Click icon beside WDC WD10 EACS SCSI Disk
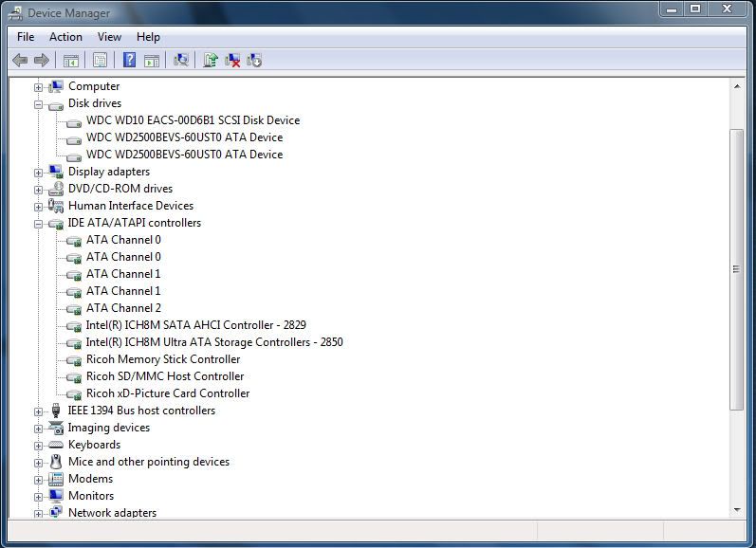The width and height of the screenshot is (756, 548). click(74, 123)
